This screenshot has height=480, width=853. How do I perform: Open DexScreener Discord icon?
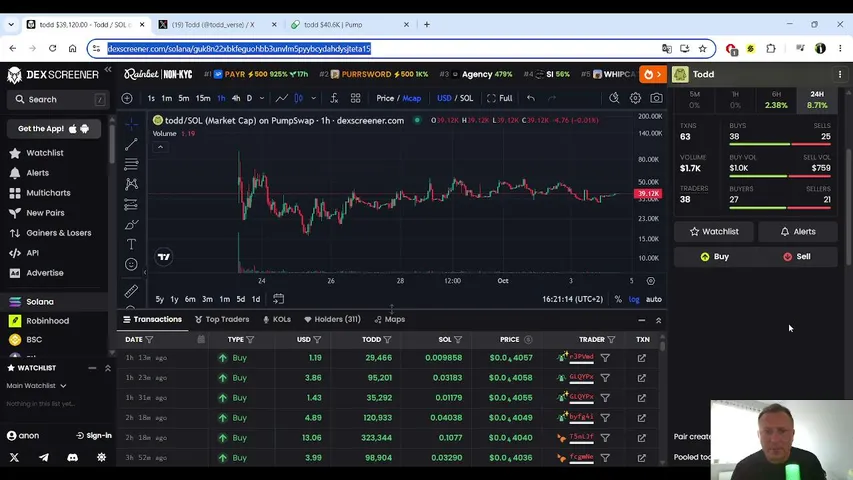click(72, 458)
